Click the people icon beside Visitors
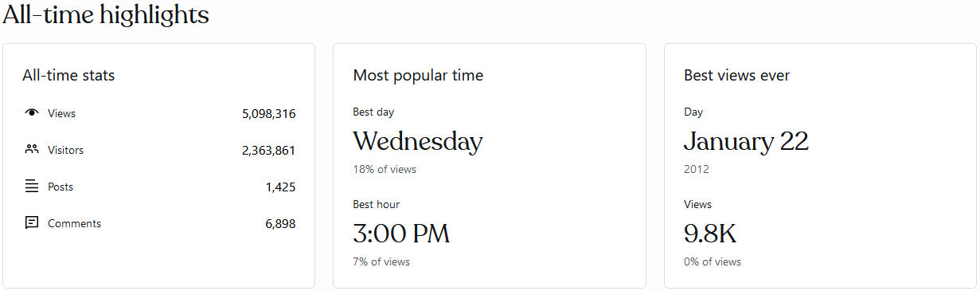The image size is (980, 291). pos(32,149)
